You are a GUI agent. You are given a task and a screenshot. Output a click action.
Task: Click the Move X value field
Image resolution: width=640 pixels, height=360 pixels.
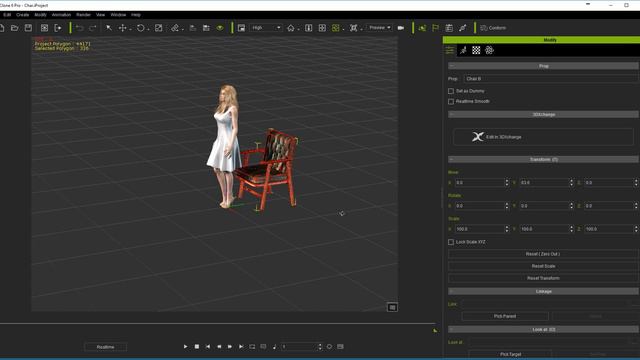(x=480, y=182)
